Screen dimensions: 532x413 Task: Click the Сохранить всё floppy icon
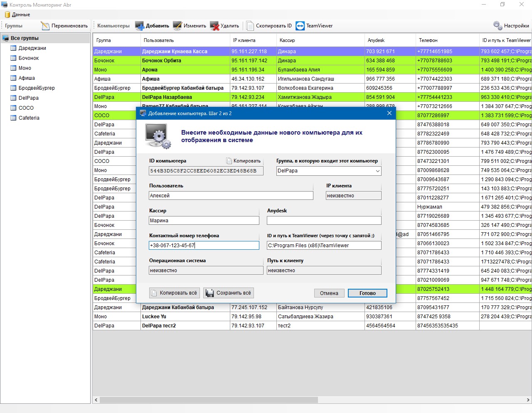[x=209, y=293]
